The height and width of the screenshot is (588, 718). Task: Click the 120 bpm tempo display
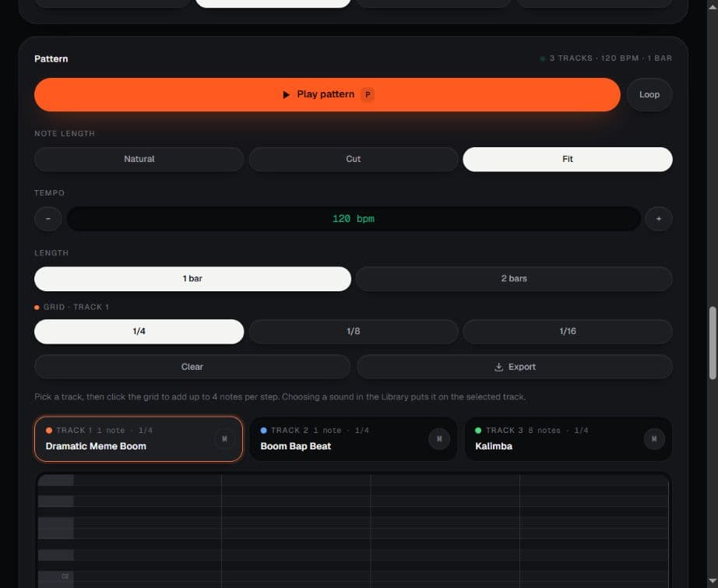click(x=354, y=219)
